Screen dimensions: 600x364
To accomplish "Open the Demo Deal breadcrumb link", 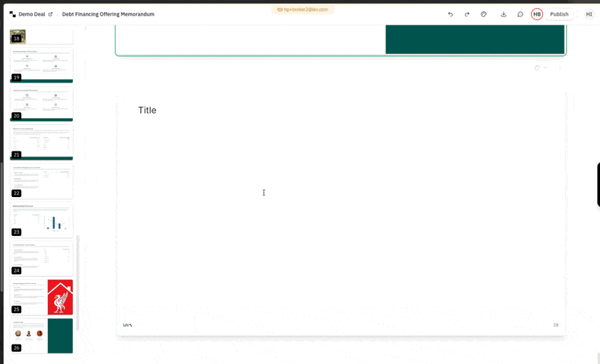I will pos(31,14).
